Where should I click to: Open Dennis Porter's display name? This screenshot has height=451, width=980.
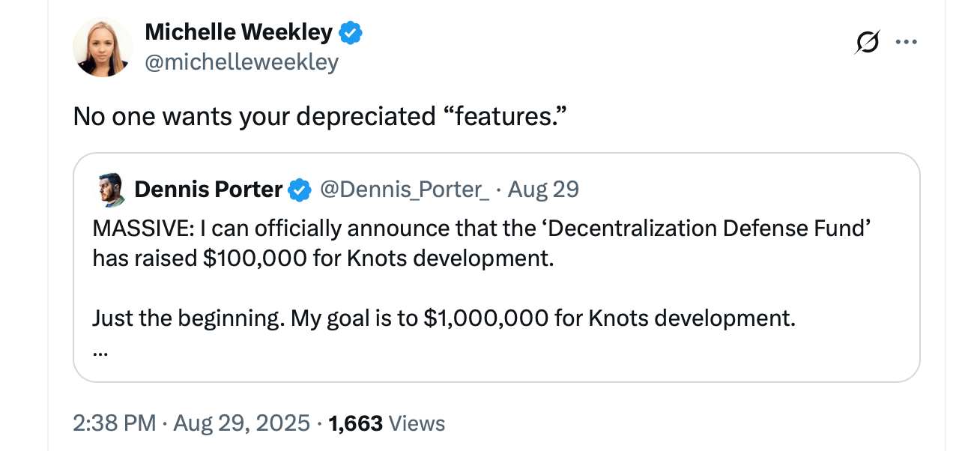tap(208, 190)
